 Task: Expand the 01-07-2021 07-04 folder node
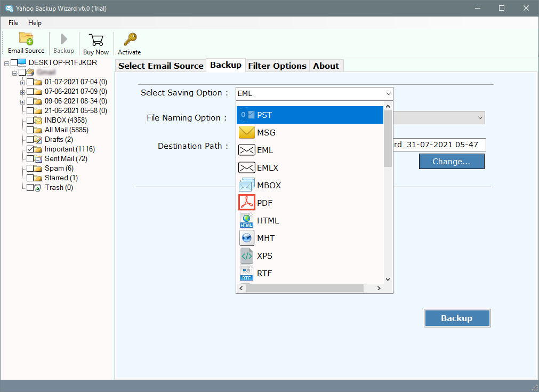coord(22,83)
